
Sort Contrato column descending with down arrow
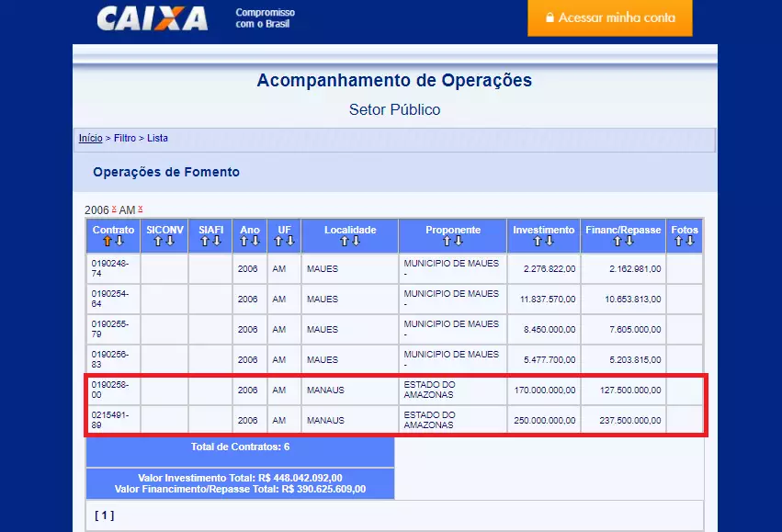click(x=119, y=242)
